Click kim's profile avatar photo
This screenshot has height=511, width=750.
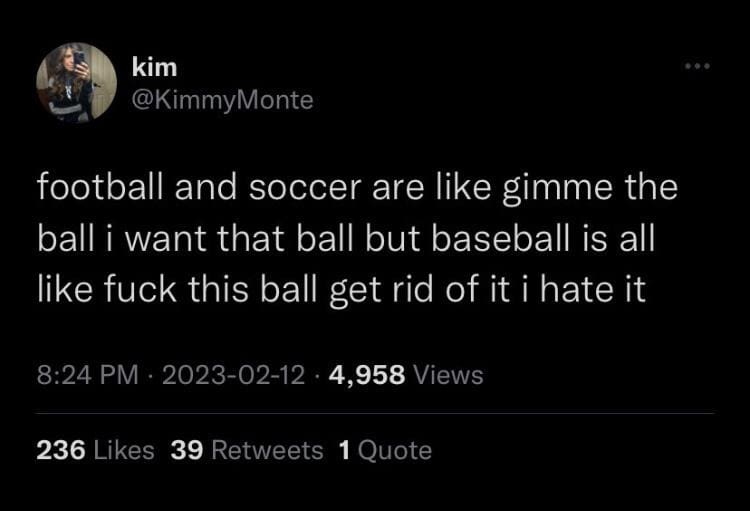pos(77,82)
